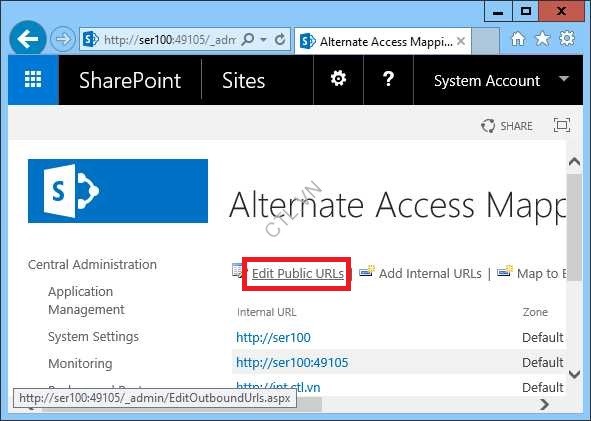Click the address bar search magnifier icon
Image resolution: width=591 pixels, height=421 pixels.
248,39
